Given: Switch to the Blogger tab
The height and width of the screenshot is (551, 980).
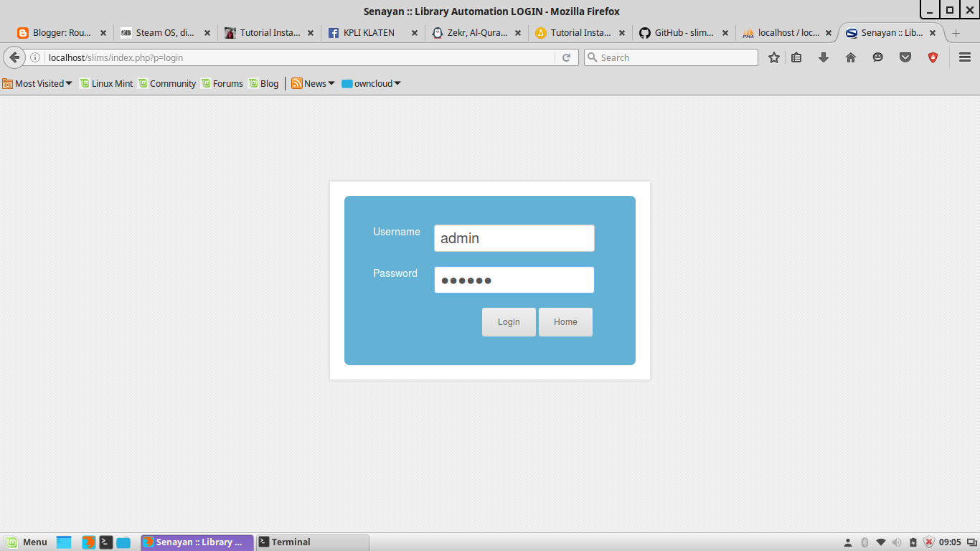Looking at the screenshot, I should pyautogui.click(x=61, y=32).
